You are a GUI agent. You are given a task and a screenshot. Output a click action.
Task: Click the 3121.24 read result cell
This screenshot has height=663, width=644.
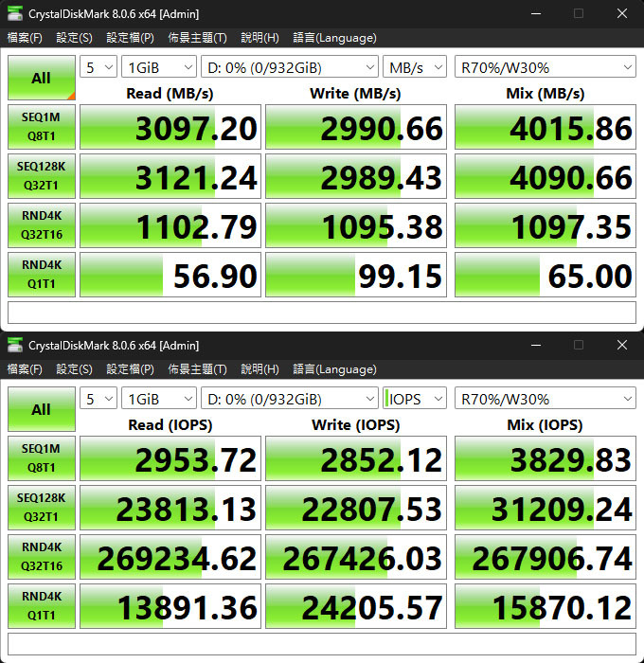170,176
